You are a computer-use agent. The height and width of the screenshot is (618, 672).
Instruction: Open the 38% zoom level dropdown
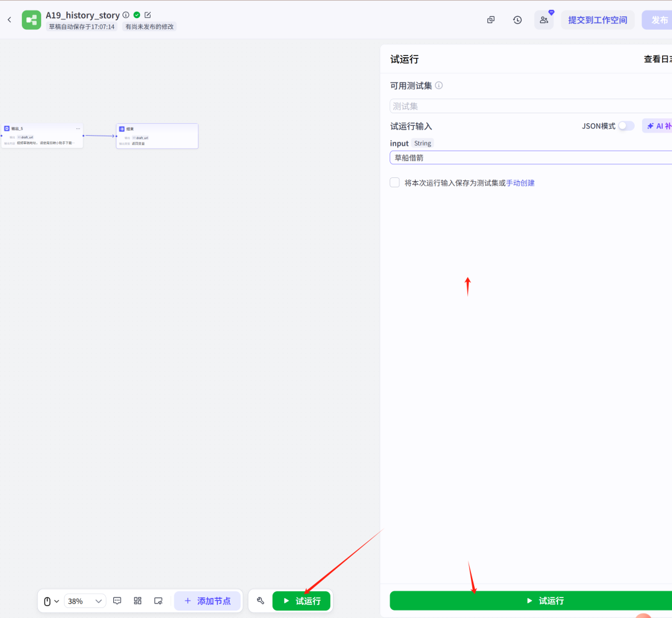point(85,601)
